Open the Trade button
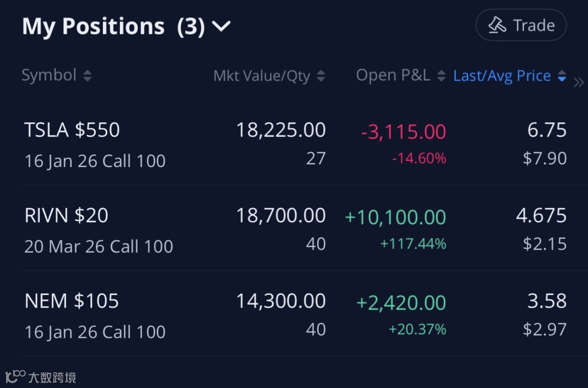The width and height of the screenshot is (588, 388). point(521,26)
